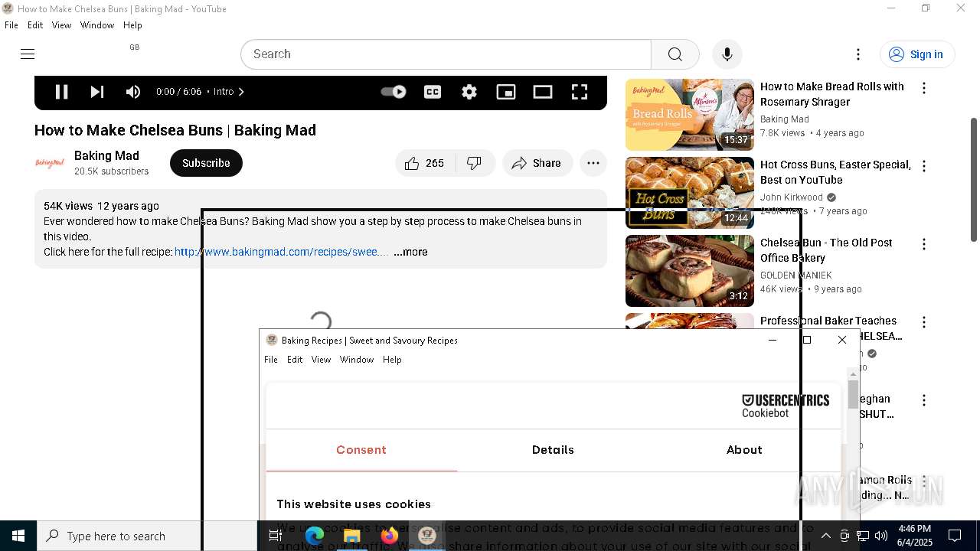The height and width of the screenshot is (551, 980).
Task: Open more actions next to Share
Action: pos(593,163)
